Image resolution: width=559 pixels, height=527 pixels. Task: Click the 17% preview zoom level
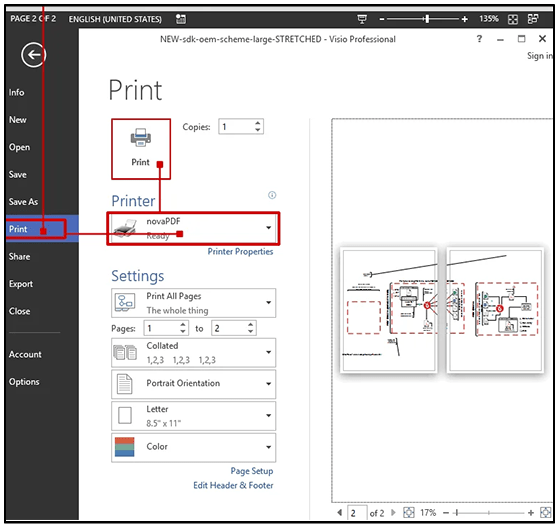428,512
